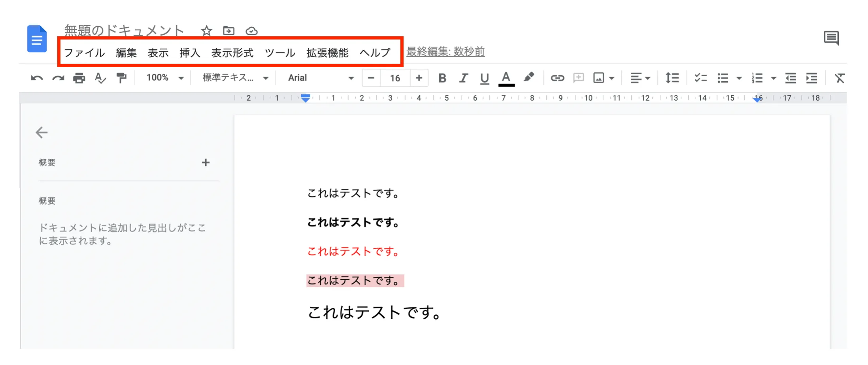Click the undo arrow

[37, 78]
